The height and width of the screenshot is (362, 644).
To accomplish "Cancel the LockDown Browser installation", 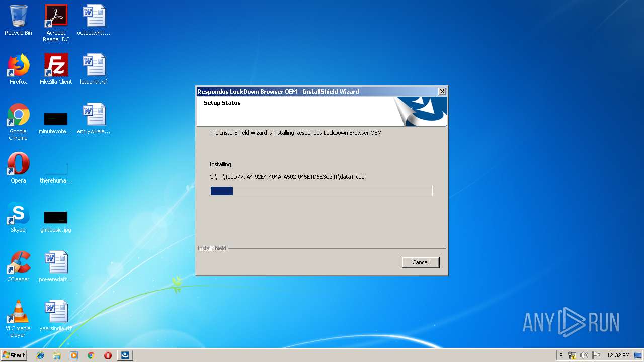I will coord(420,262).
